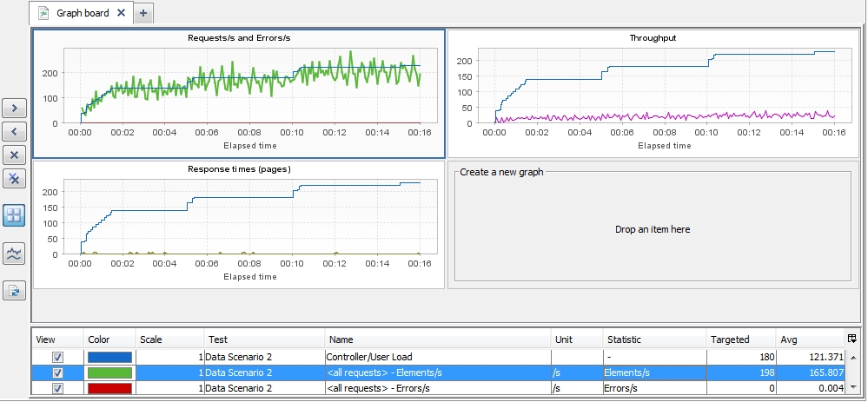Toggle View checkbox for Errors/s row
The image size is (868, 402).
click(57, 387)
